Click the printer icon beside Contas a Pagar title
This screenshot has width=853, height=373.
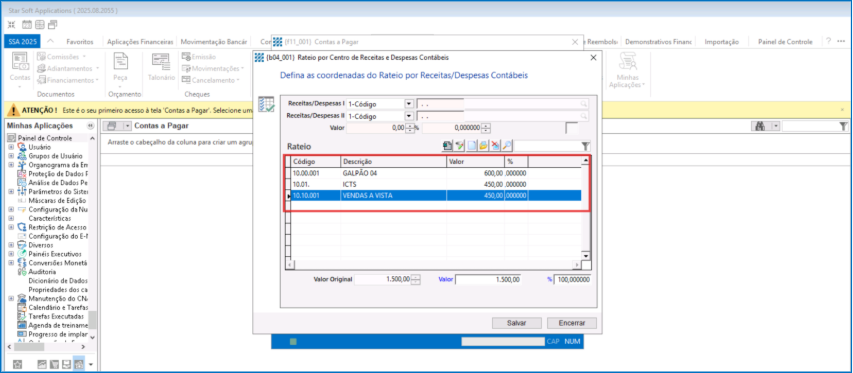coord(113,126)
